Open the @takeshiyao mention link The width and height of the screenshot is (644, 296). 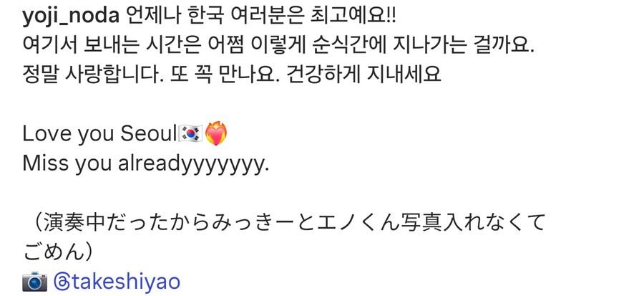pyautogui.click(x=117, y=282)
